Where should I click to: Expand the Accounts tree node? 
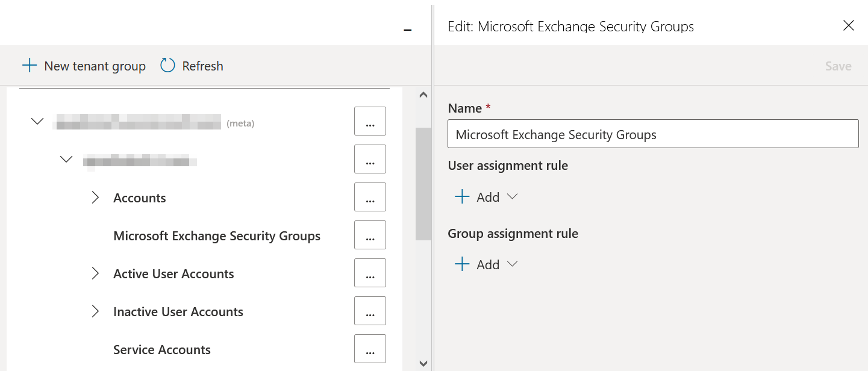[x=95, y=198]
